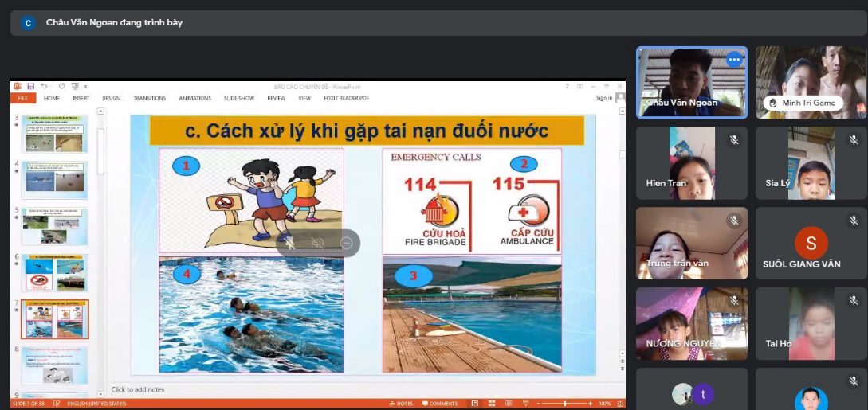Viewport: 868px width, 410px height.
Task: Switch to the HOME ribbon tab
Action: (x=52, y=99)
